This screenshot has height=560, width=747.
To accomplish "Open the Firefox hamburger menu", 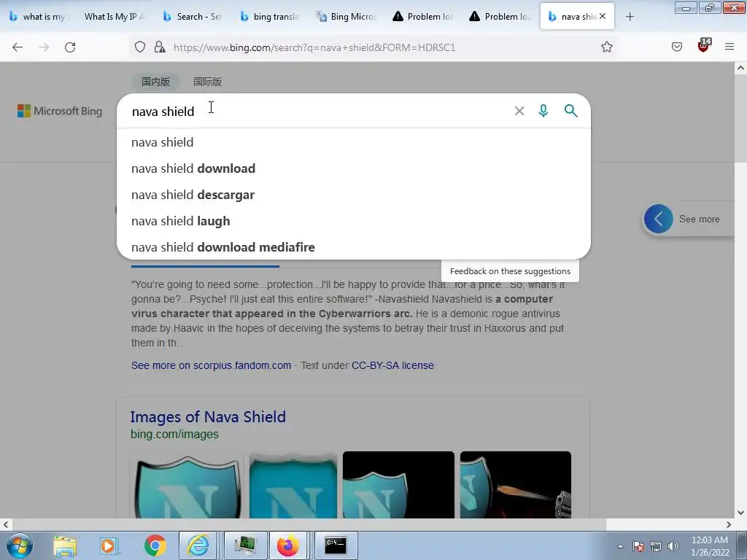I will [x=729, y=47].
